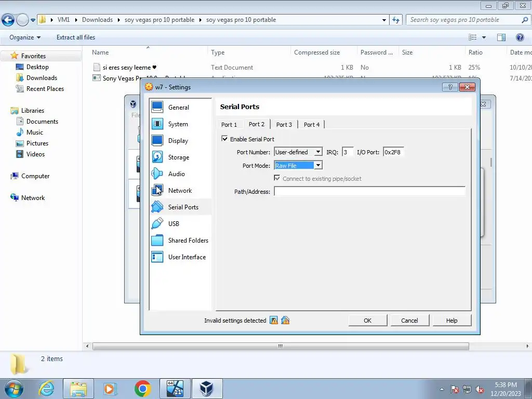Switch to Port 3 tab
Image resolution: width=532 pixels, height=399 pixels.
coord(284,125)
